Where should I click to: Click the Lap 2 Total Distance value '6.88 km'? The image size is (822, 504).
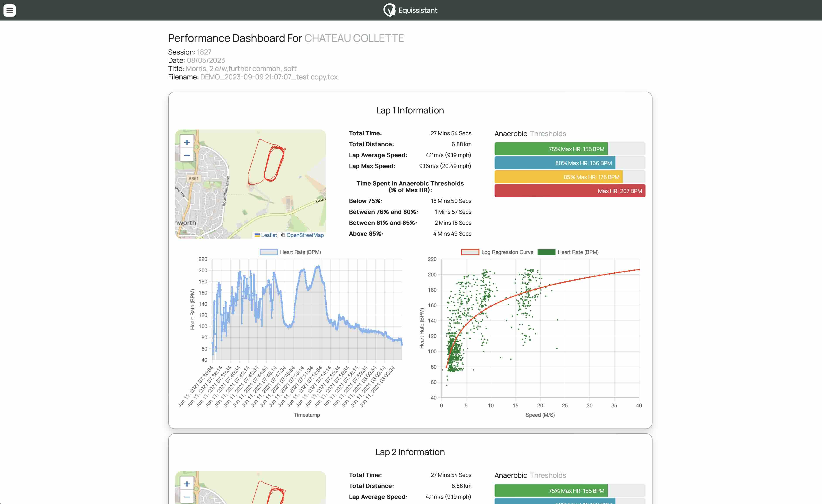point(461,486)
